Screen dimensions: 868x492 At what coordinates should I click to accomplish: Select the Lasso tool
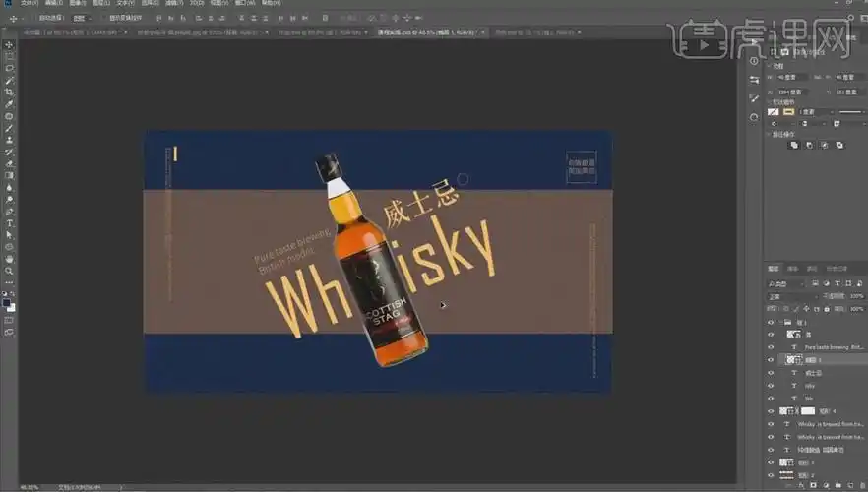click(x=9, y=68)
